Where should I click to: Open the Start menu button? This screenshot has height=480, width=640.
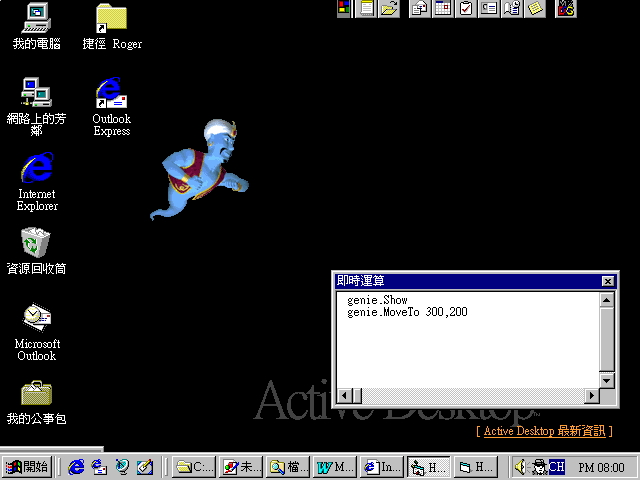coord(27,466)
